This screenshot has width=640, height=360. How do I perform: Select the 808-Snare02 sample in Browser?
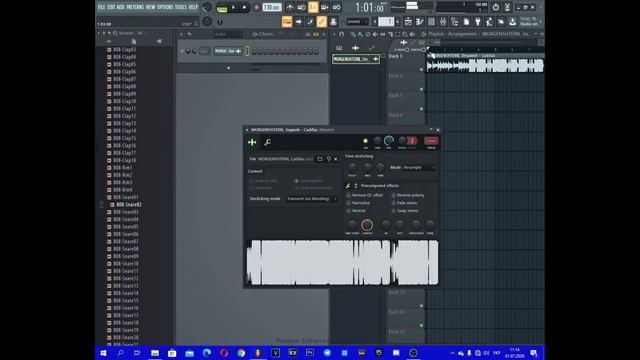[x=128, y=204]
